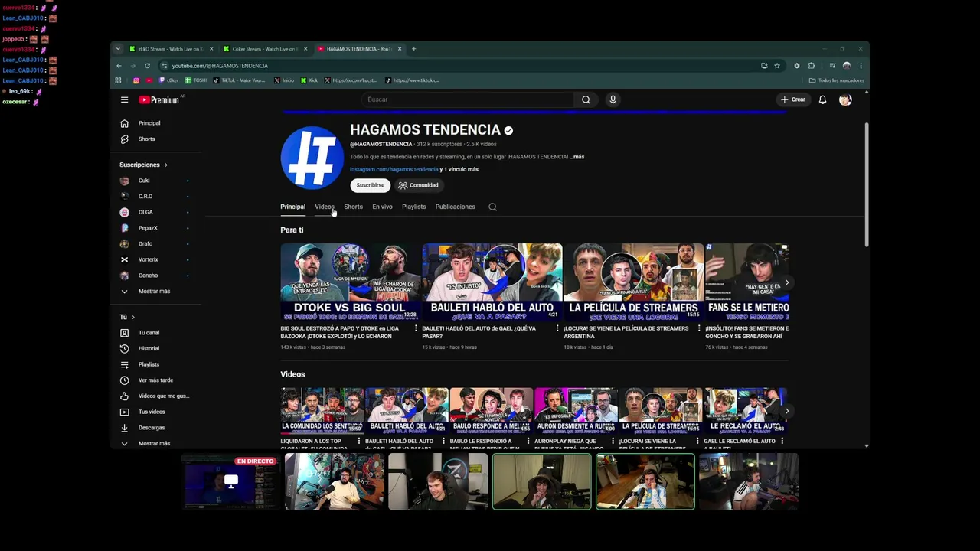The height and width of the screenshot is (551, 980).
Task: Open the Chrome three-dot menu
Action: pos(861,66)
